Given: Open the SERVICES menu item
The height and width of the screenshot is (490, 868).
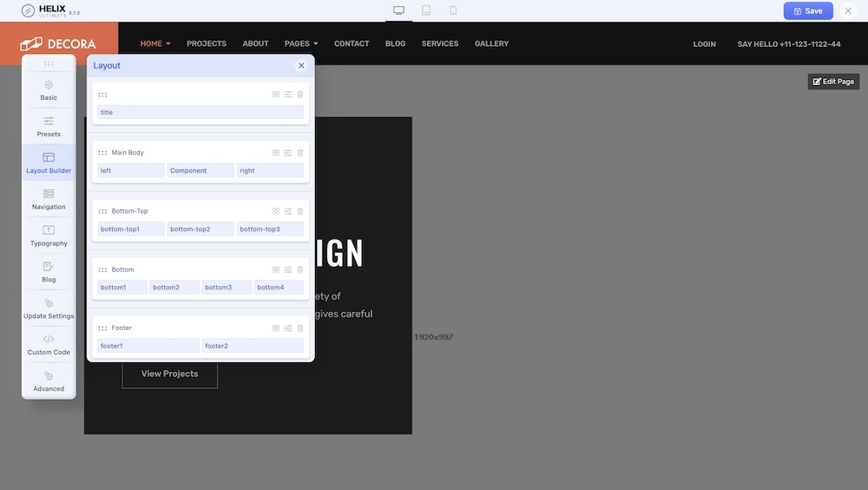Looking at the screenshot, I should coord(440,43).
